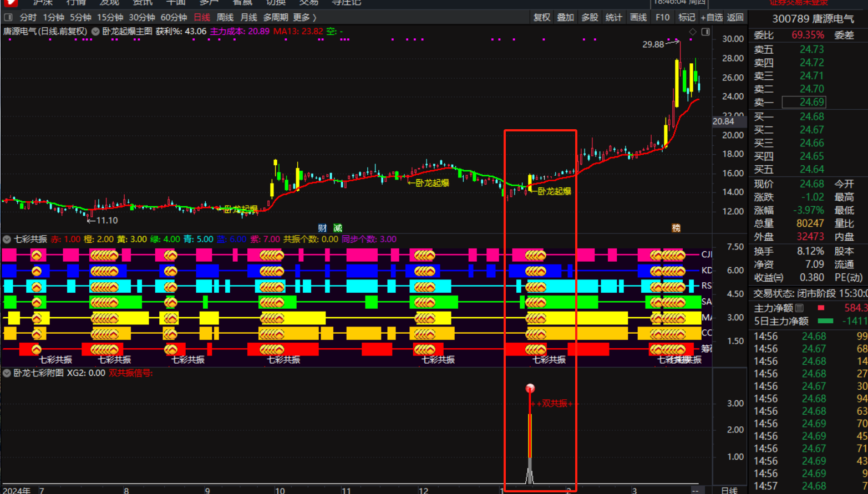Switch to the 周线 weekly chart tab

click(225, 18)
